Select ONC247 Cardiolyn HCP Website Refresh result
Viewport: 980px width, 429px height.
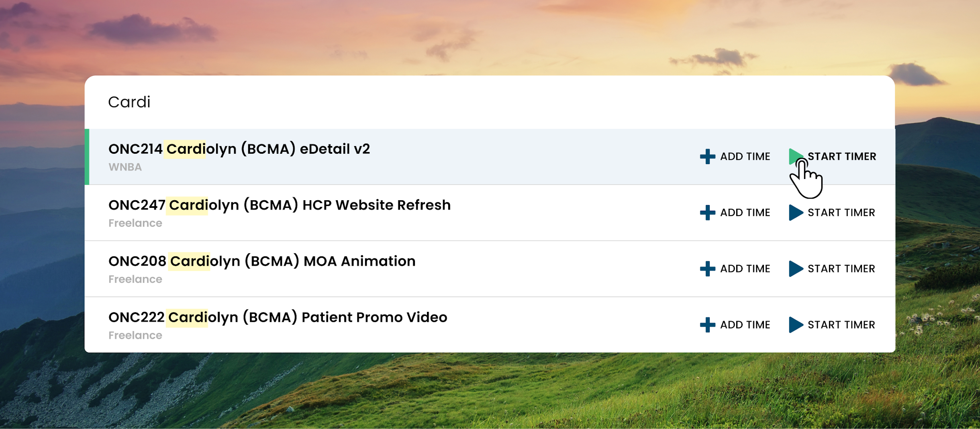coord(490,213)
